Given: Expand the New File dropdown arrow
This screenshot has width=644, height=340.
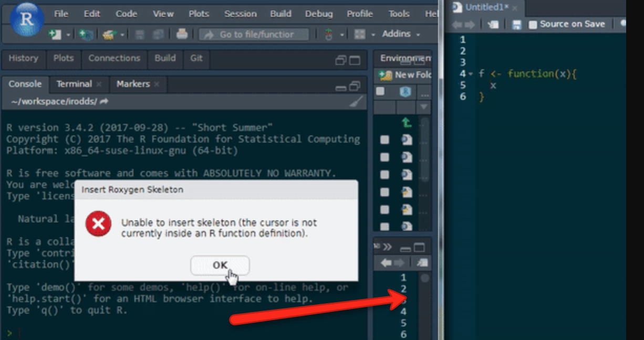Looking at the screenshot, I should [x=69, y=34].
